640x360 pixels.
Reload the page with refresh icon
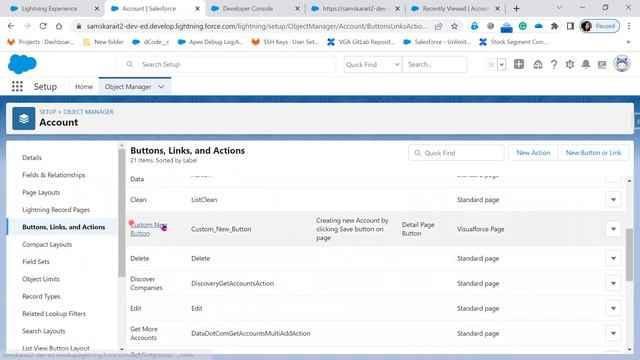point(43,26)
